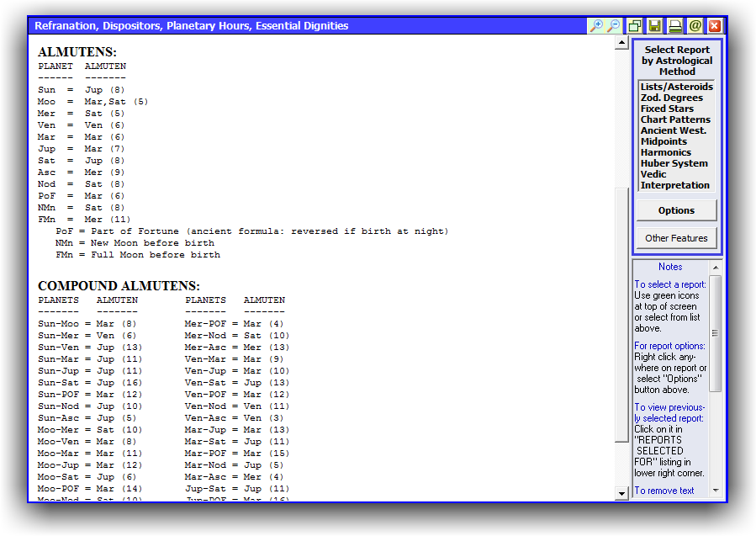Select the Fixed Stars report method

pyautogui.click(x=667, y=109)
